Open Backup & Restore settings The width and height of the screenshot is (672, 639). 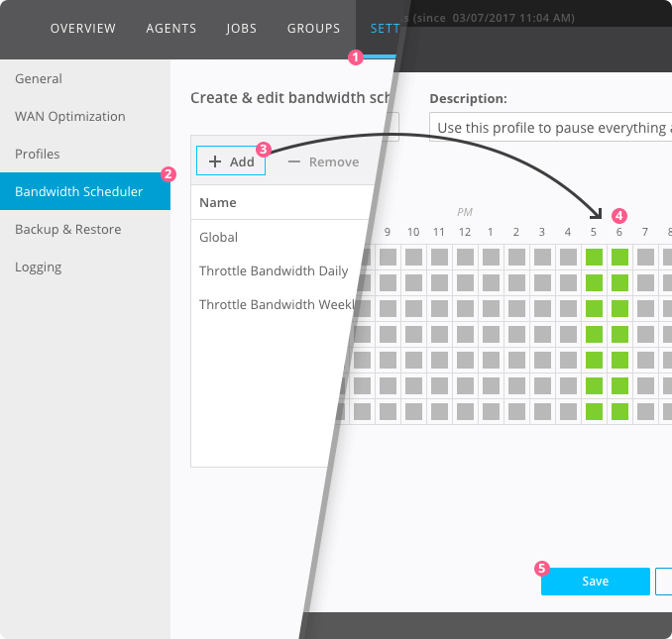pos(85,229)
